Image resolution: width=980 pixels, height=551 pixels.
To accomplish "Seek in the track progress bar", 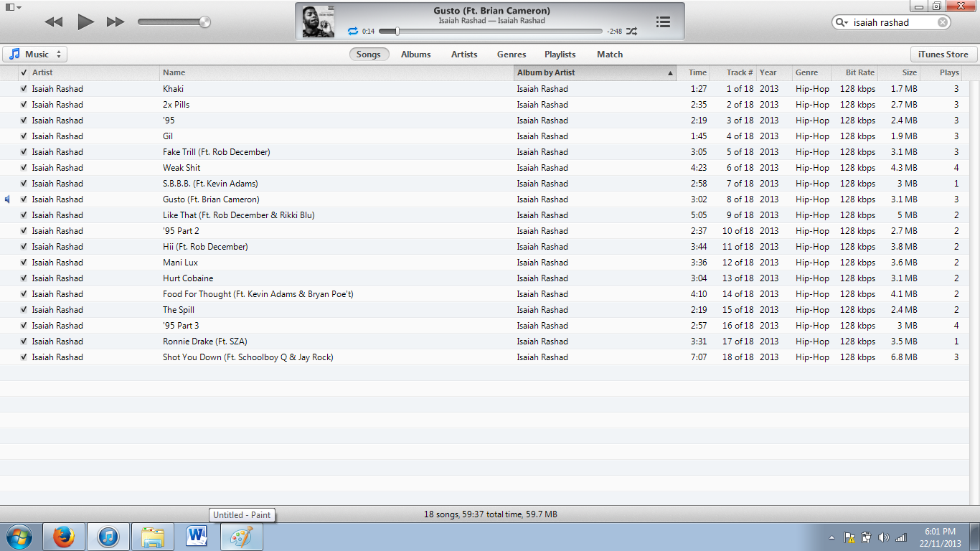I will [x=491, y=32].
